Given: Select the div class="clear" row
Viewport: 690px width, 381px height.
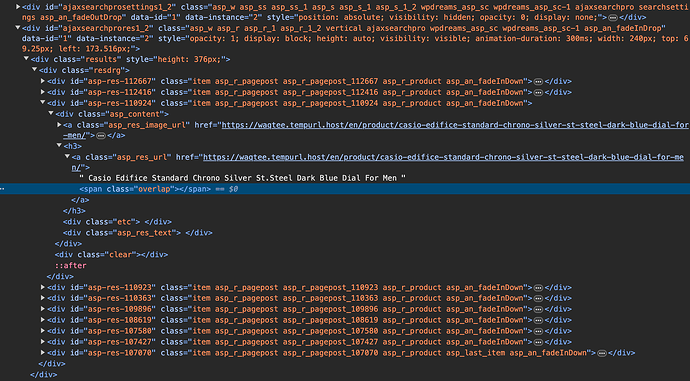Looking at the screenshot, I should point(111,254).
